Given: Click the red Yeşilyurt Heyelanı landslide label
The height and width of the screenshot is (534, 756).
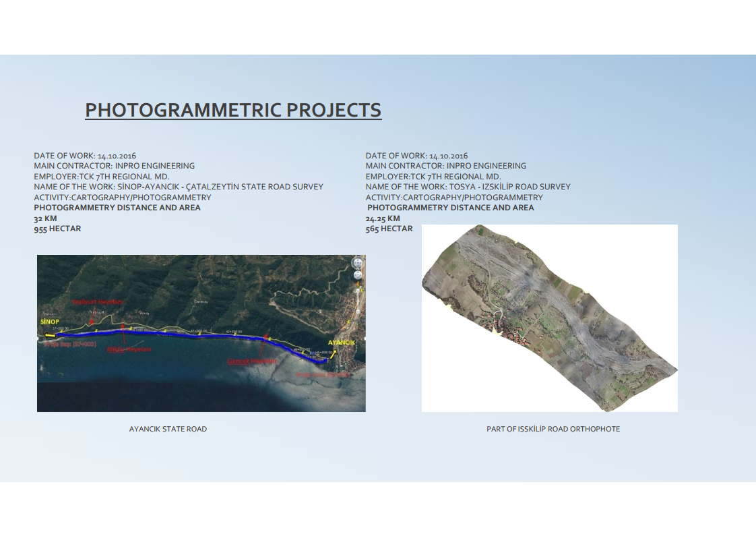Looking at the screenshot, I should coord(97,303).
